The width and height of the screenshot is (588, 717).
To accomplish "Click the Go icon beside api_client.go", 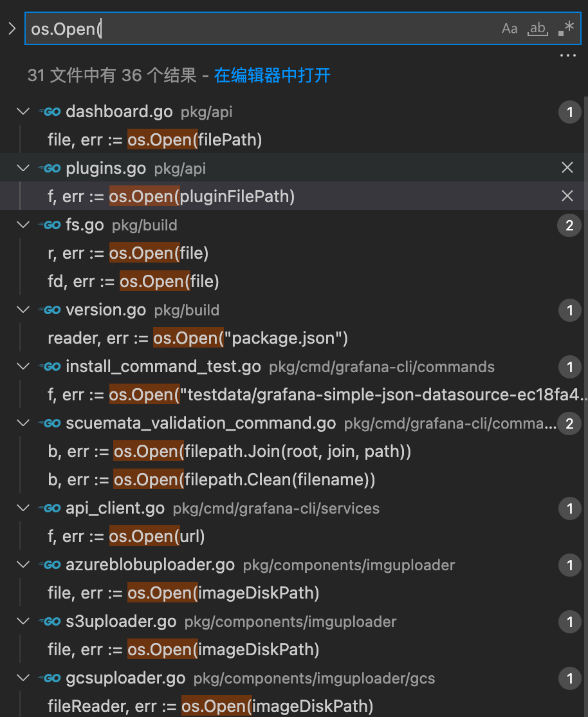I will pyautogui.click(x=50, y=508).
